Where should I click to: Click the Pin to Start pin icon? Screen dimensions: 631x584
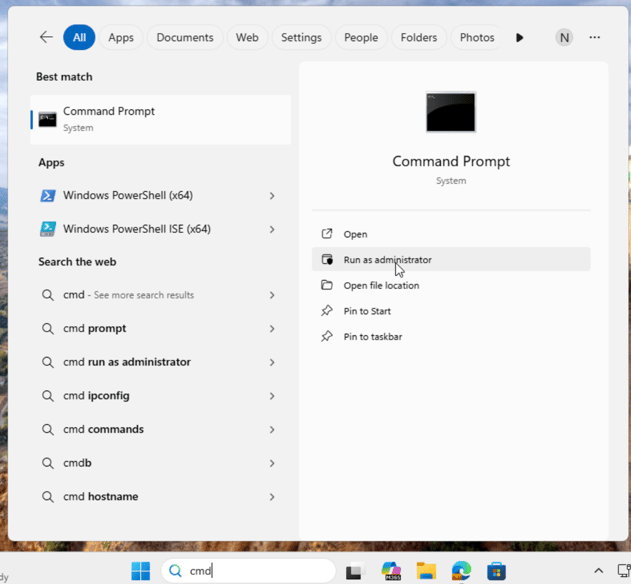[327, 311]
